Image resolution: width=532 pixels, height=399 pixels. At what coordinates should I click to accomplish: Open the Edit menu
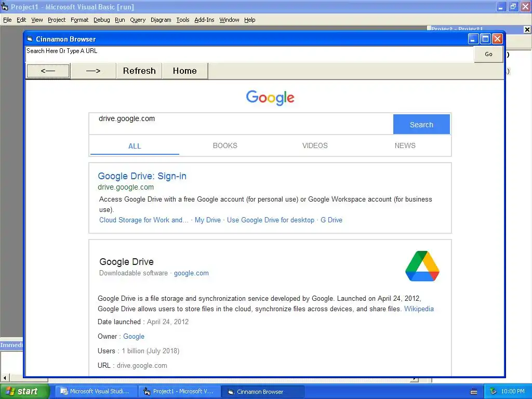[x=21, y=20]
